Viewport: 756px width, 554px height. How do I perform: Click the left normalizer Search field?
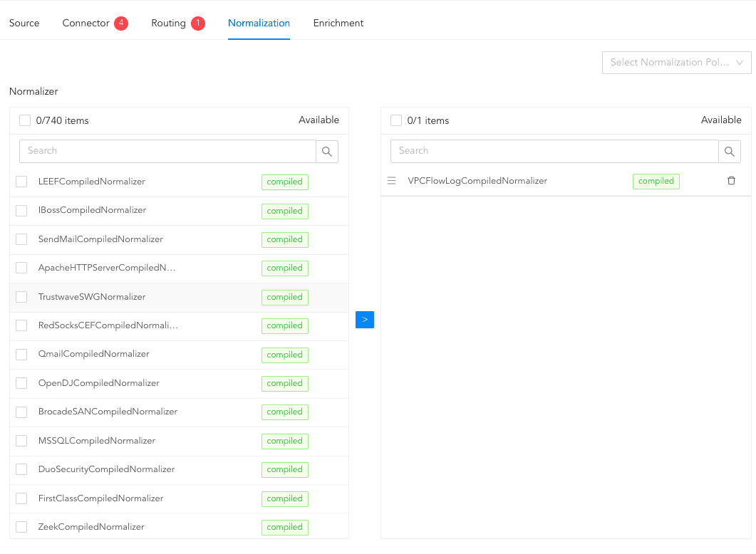point(167,151)
